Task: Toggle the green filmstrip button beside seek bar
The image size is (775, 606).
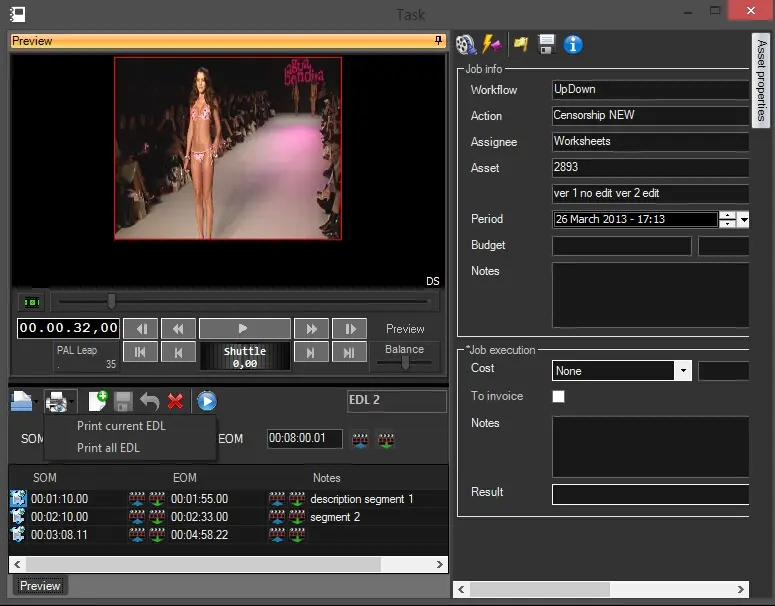Action: point(31,301)
